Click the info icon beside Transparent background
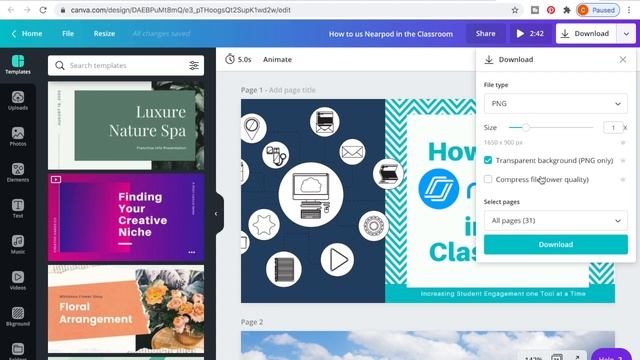 623,160
